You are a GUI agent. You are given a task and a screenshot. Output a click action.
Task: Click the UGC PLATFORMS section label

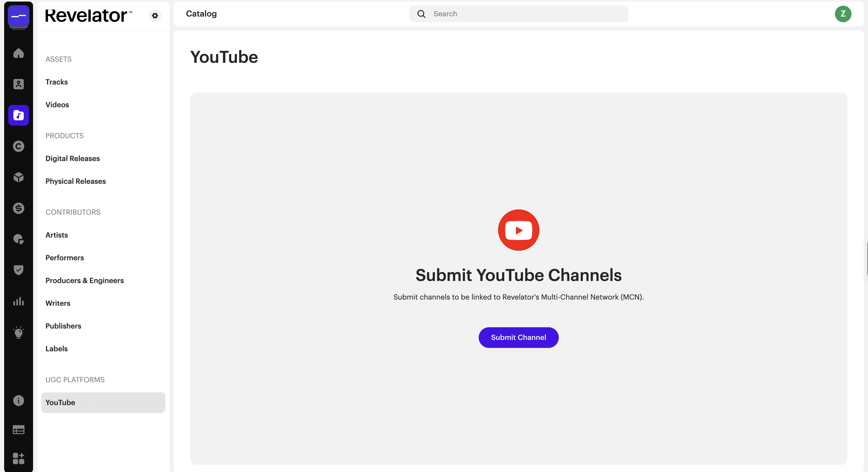(75, 380)
